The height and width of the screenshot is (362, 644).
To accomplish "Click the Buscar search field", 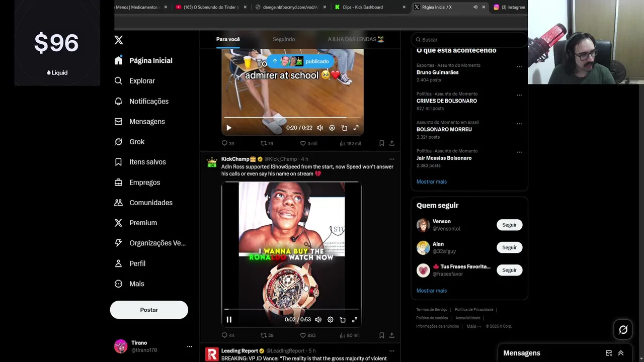I will pos(469,39).
